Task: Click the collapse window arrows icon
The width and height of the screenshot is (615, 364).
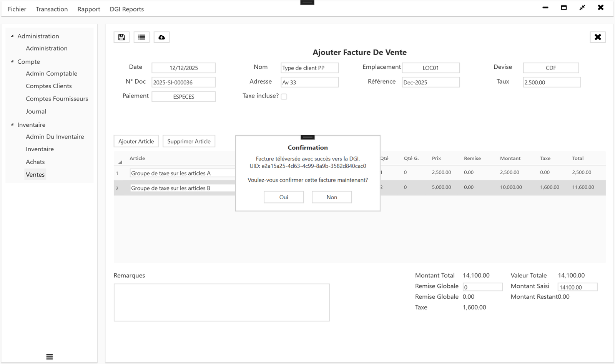Action: [x=582, y=7]
